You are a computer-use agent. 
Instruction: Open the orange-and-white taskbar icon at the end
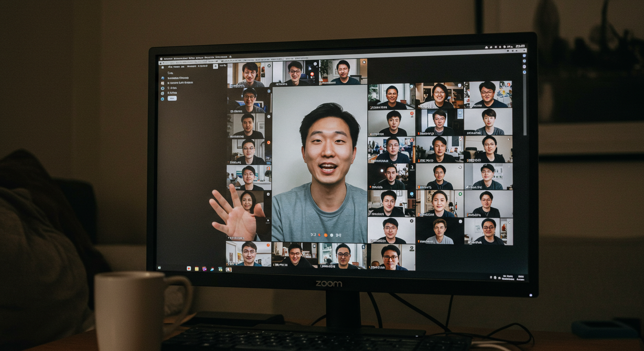point(229,269)
